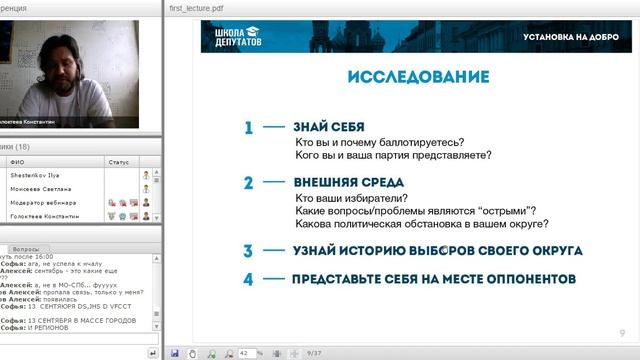Click Shesterikov Ilya's user avatar icon
The height and width of the screenshot is (360, 640).
[x=146, y=175]
